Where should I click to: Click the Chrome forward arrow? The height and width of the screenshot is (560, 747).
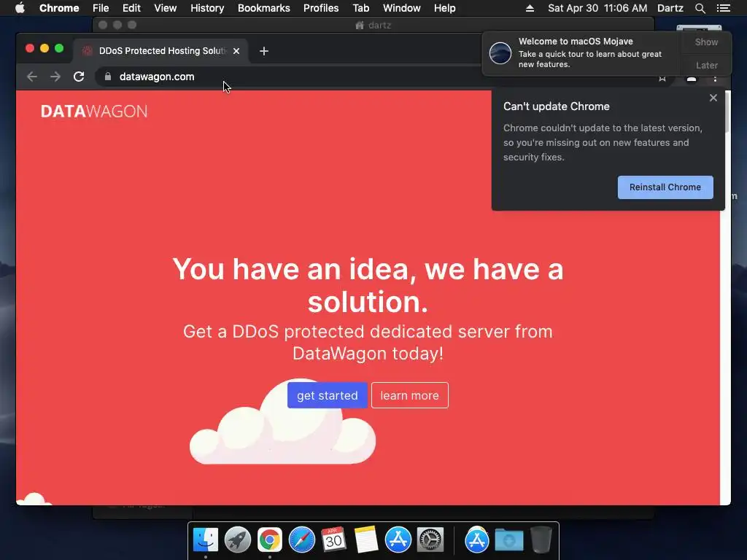coord(55,77)
